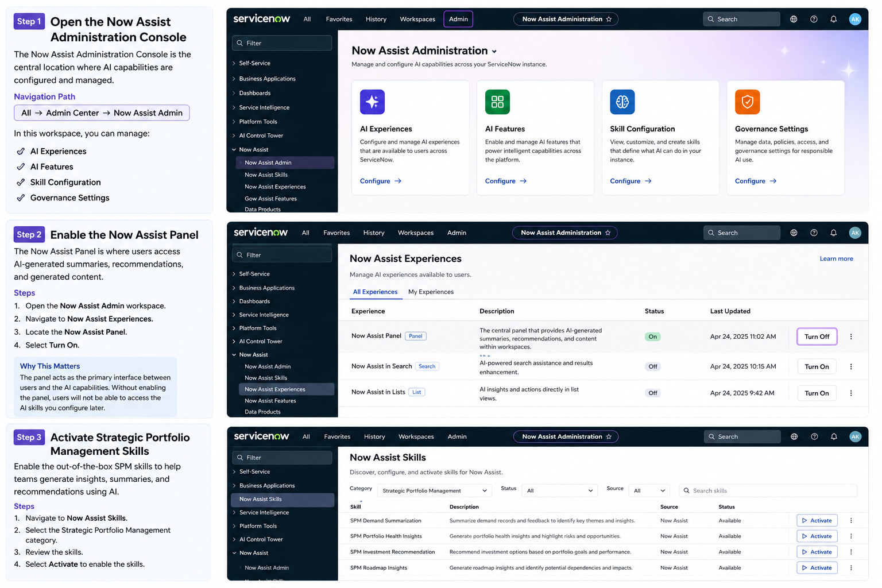Favorite star in the Experiences page title pill
The width and height of the screenshot is (882, 588).
(x=608, y=233)
